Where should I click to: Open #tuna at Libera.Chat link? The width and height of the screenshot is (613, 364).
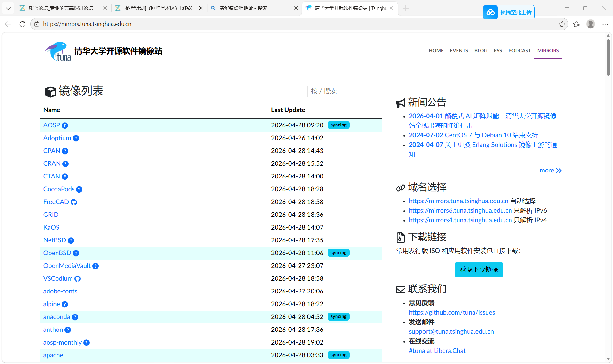(x=437, y=351)
